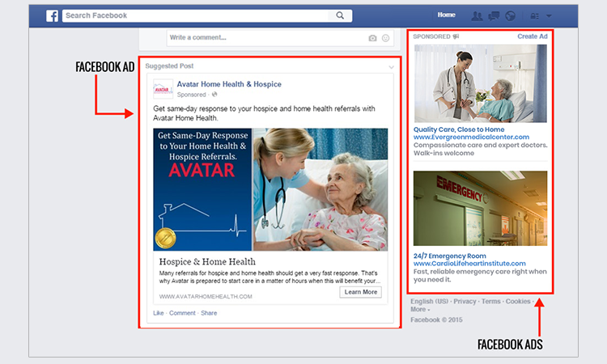Click 'Get same-day response' post text
Viewport: 607px width, 364px height.
point(264,113)
